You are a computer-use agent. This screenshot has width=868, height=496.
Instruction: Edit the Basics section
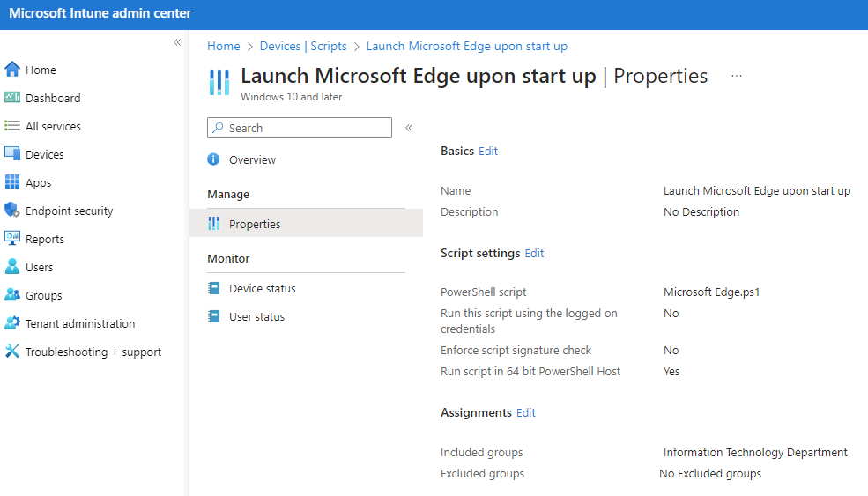[487, 152]
